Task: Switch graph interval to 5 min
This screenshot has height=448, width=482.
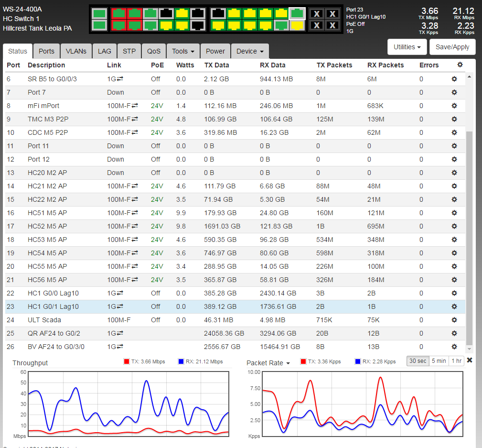Action: pos(438,361)
